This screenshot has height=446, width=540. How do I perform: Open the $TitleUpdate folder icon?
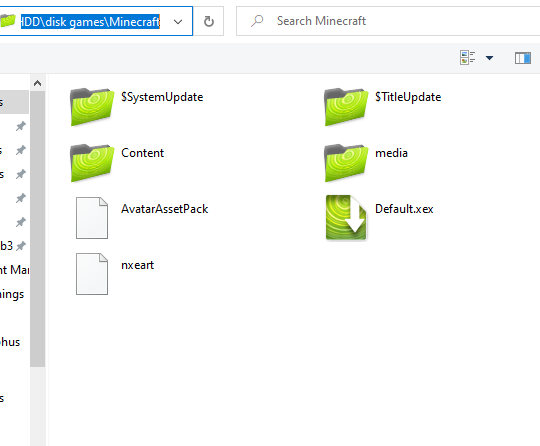(346, 107)
